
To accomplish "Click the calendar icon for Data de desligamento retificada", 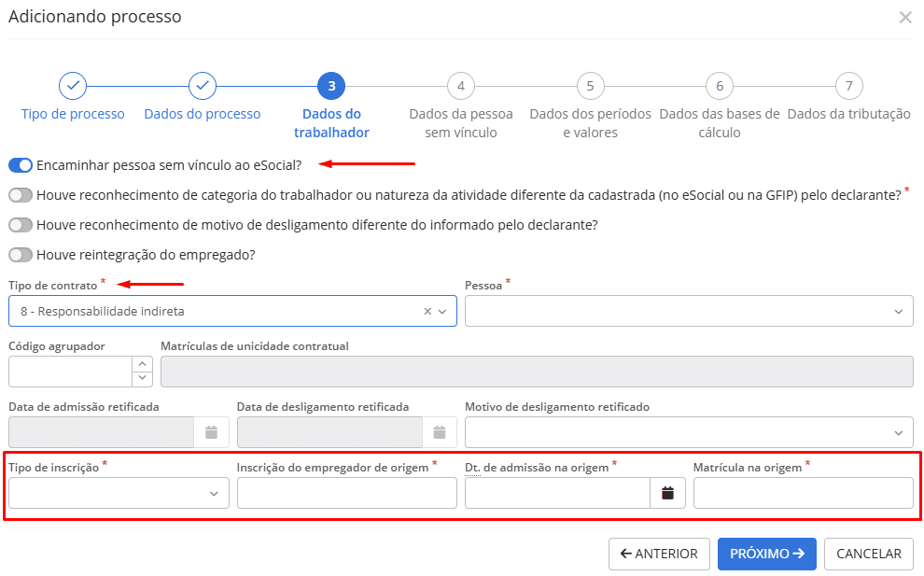I will [440, 431].
